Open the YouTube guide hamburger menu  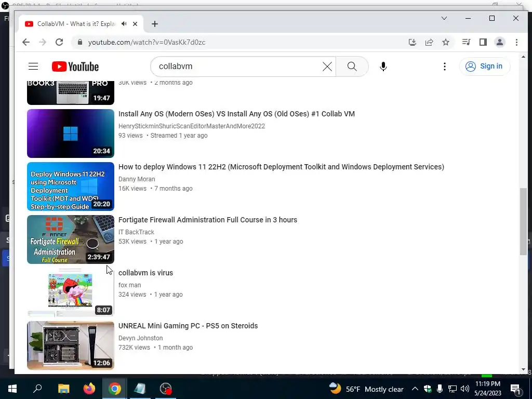[x=33, y=66]
